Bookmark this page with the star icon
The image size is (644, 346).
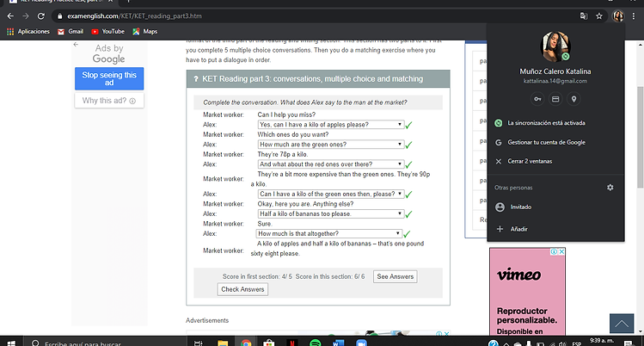(x=599, y=16)
